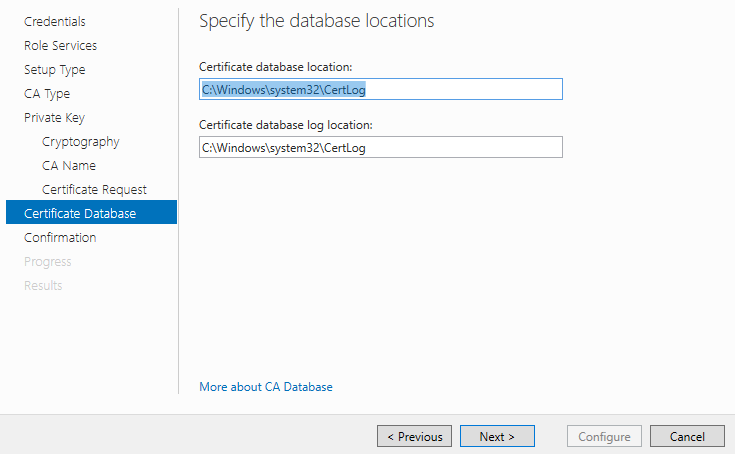The image size is (735, 454).
Task: Select highlighted Certificate Database item
Action: (91, 212)
